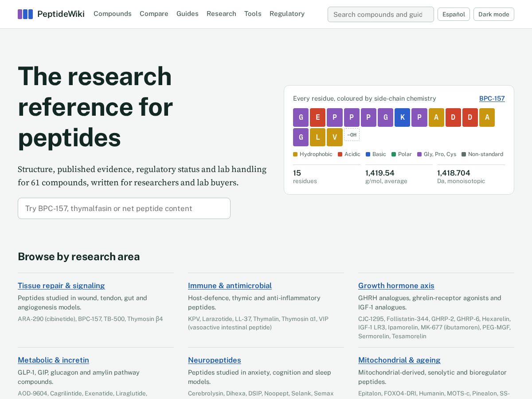Click the G tile between P and K
Screen dimensions: 532x399
[385, 117]
